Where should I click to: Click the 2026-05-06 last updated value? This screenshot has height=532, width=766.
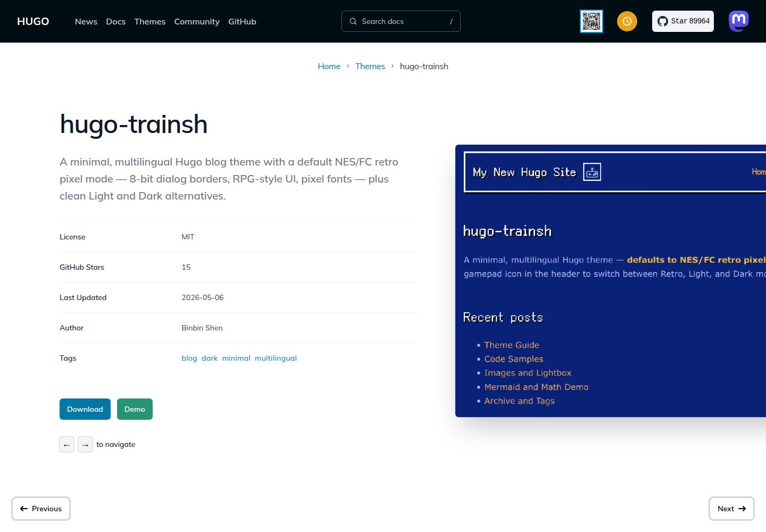[x=203, y=297]
